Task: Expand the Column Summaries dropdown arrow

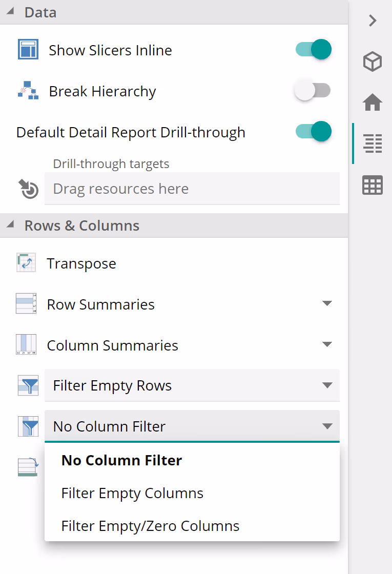Action: point(327,344)
